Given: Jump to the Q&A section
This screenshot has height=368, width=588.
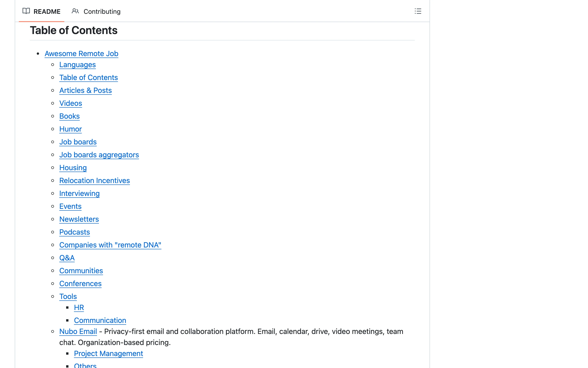Looking at the screenshot, I should [x=67, y=258].
